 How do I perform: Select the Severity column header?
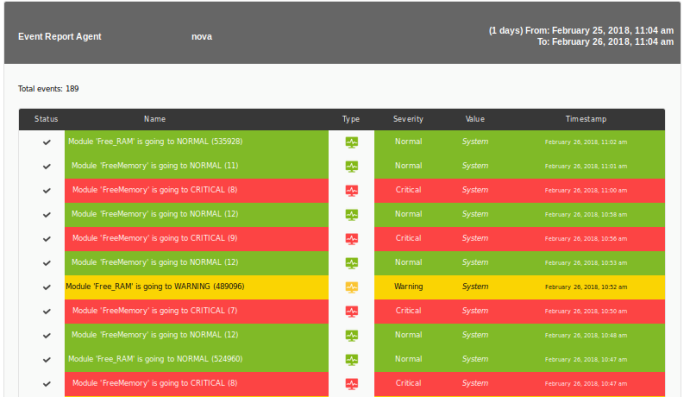click(408, 119)
